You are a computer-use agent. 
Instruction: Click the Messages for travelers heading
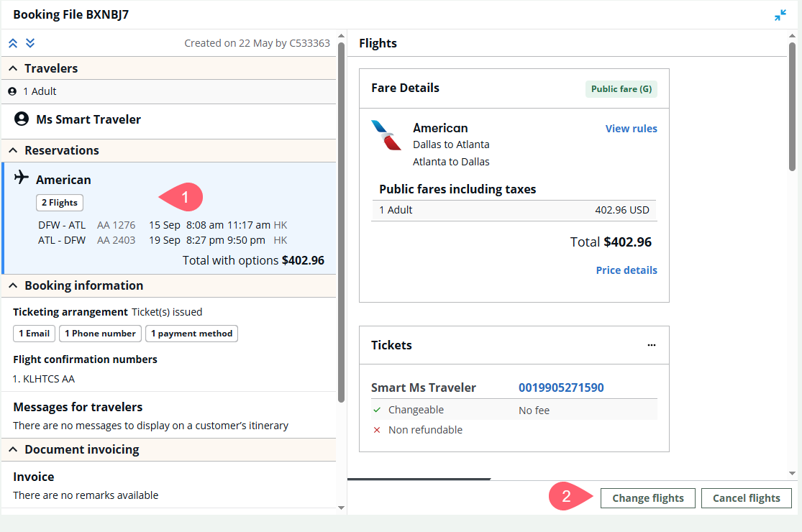78,408
